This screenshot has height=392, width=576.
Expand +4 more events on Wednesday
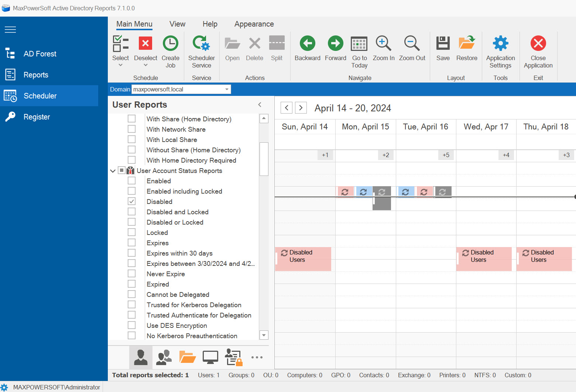[506, 155]
